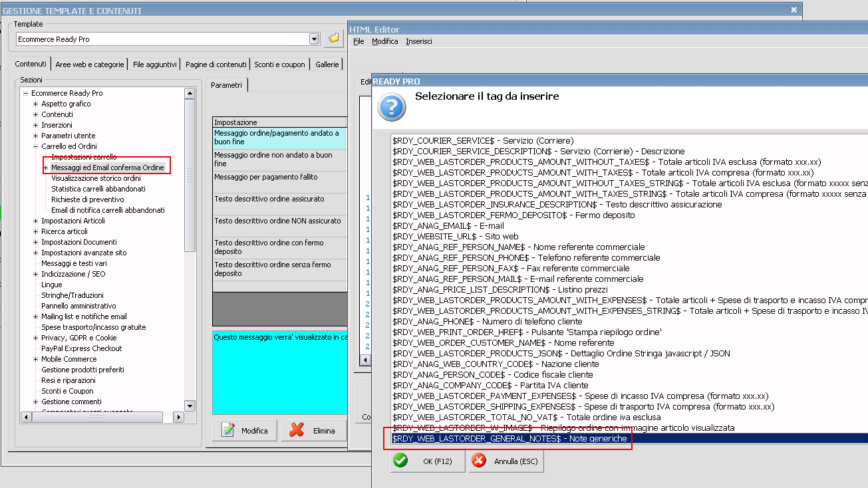Viewport: 868px width, 488px height.
Task: Select Richieste di preventivo tree item
Action: [x=87, y=199]
